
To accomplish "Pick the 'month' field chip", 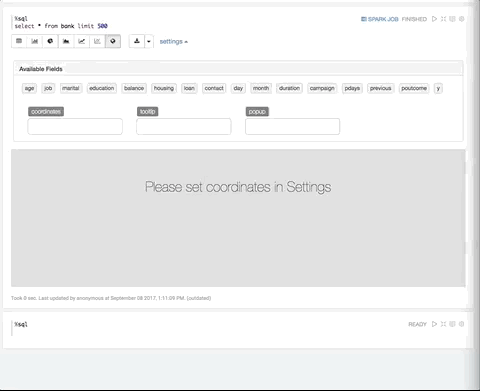I will (x=261, y=88).
